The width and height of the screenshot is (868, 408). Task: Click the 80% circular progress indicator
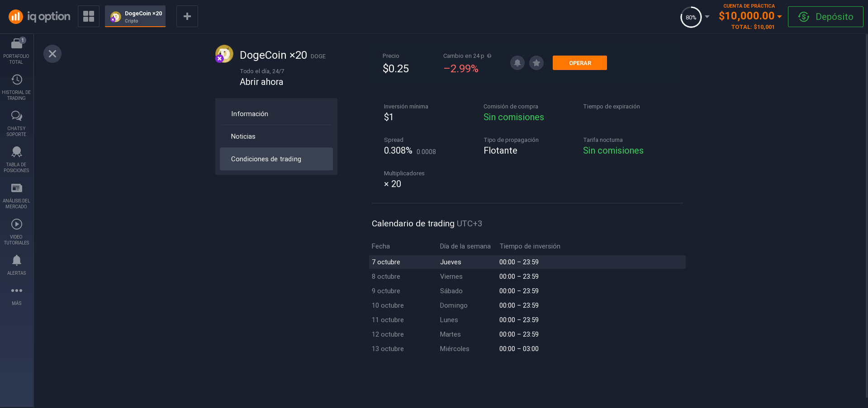coord(691,17)
